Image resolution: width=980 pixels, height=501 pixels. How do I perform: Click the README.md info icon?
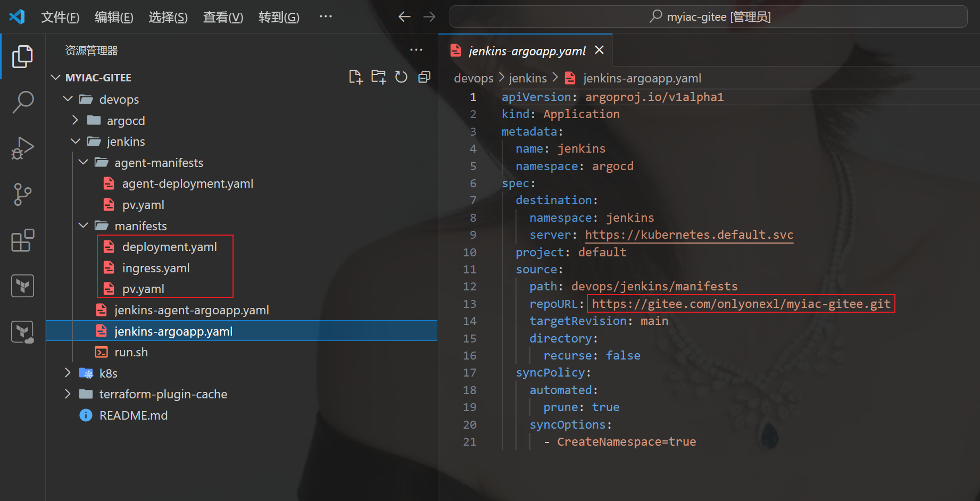pyautogui.click(x=86, y=415)
